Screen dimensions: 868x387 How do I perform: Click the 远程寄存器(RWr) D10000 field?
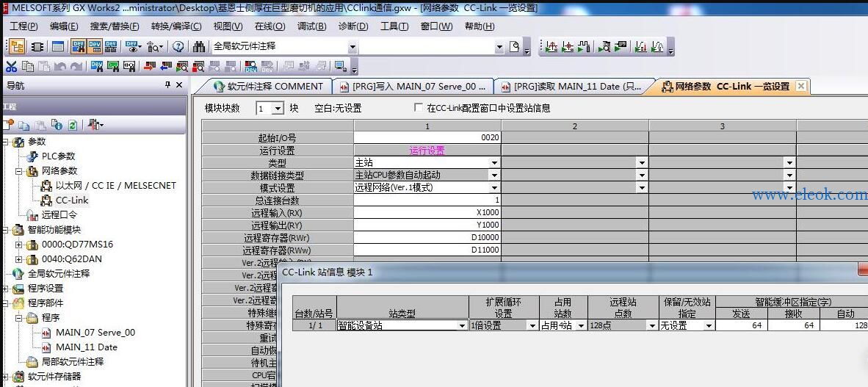(x=427, y=237)
